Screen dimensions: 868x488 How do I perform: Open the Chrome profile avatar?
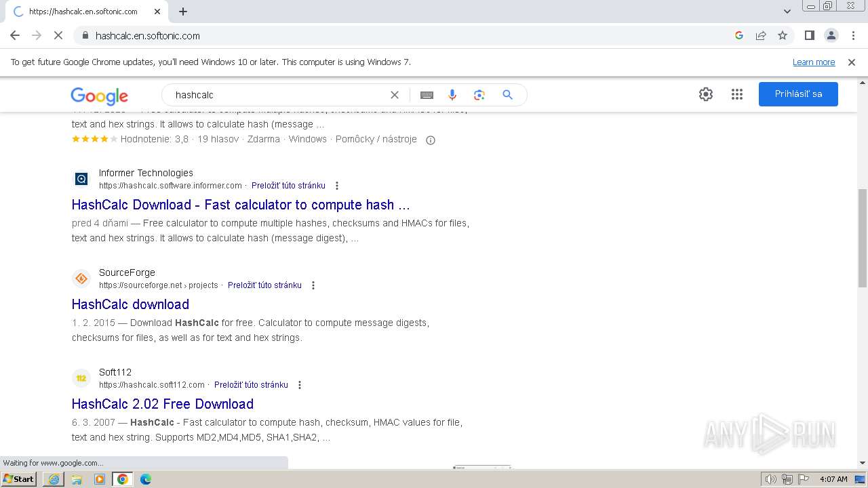[x=831, y=35]
